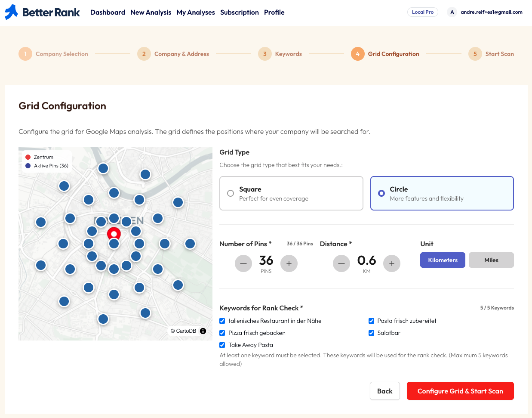Click the minus icon to decrease distance
This screenshot has width=532, height=418.
click(x=341, y=263)
